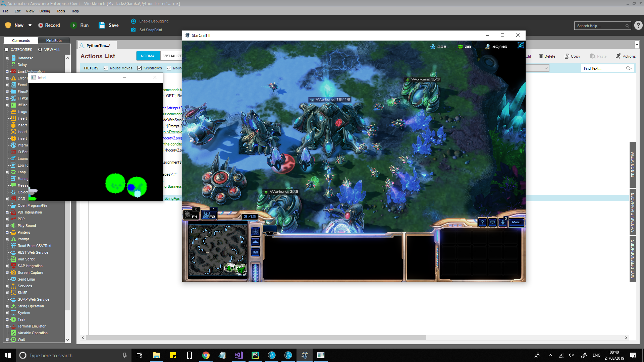This screenshot has width=644, height=362.
Task: Open the Debug menu
Action: coord(45,11)
